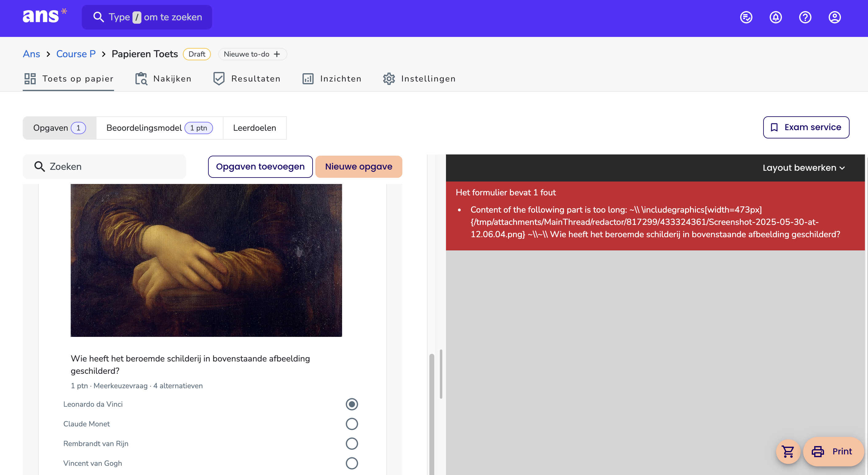Click the shopping cart button
This screenshot has height=475, width=868.
click(x=788, y=451)
